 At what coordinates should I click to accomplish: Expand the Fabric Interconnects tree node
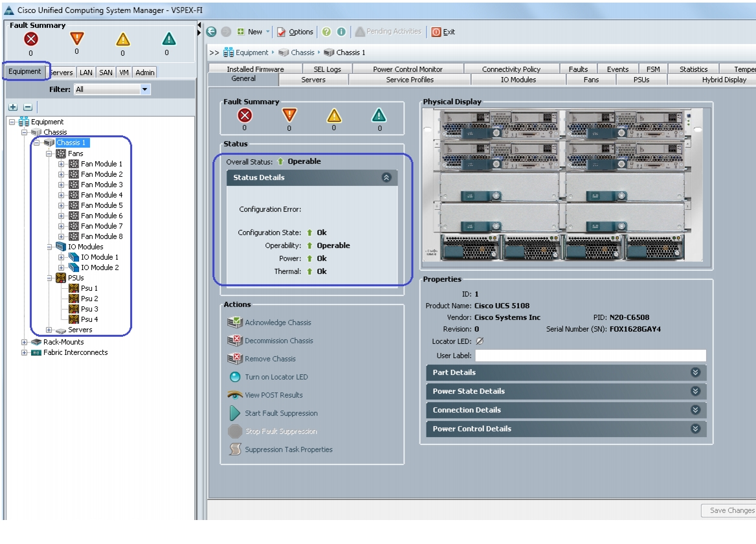click(x=24, y=352)
